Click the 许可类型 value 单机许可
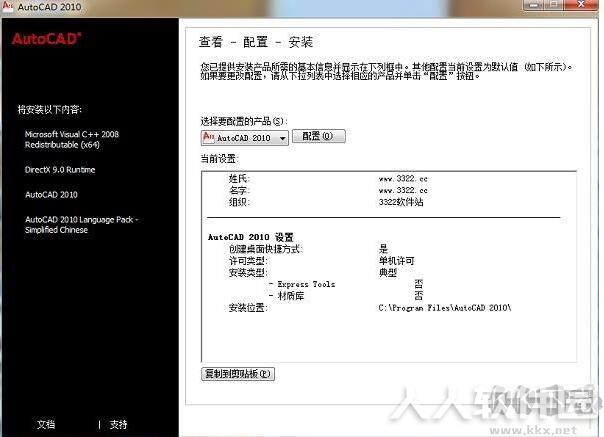The width and height of the screenshot is (604, 437). [x=396, y=261]
